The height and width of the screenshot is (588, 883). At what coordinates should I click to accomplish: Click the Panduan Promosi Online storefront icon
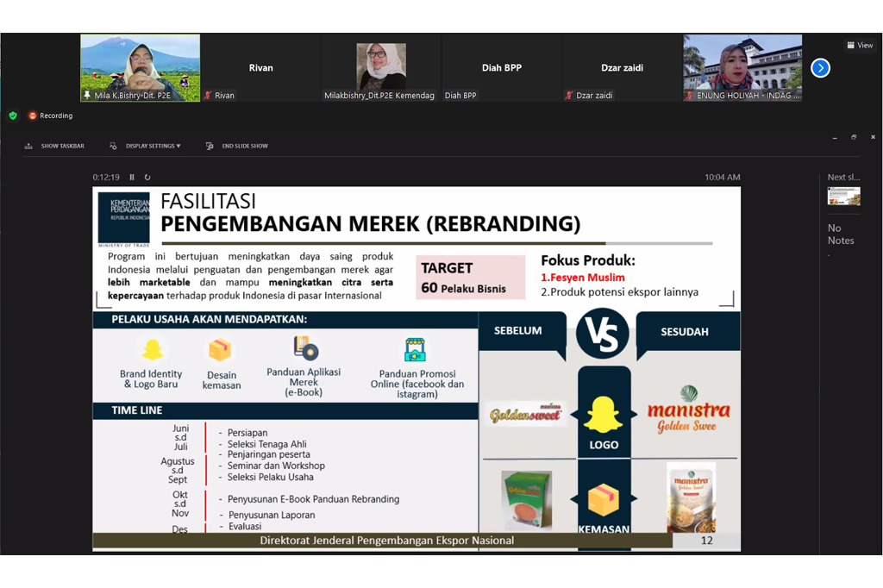[415, 350]
